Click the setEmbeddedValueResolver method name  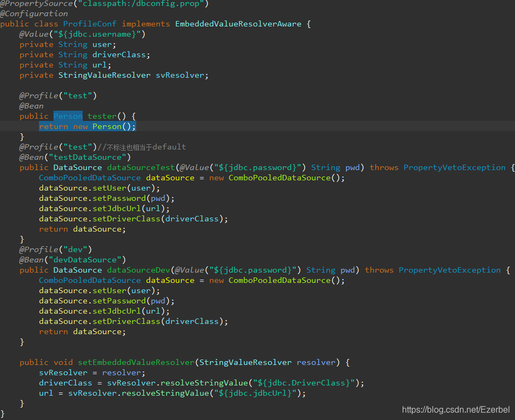coord(136,363)
